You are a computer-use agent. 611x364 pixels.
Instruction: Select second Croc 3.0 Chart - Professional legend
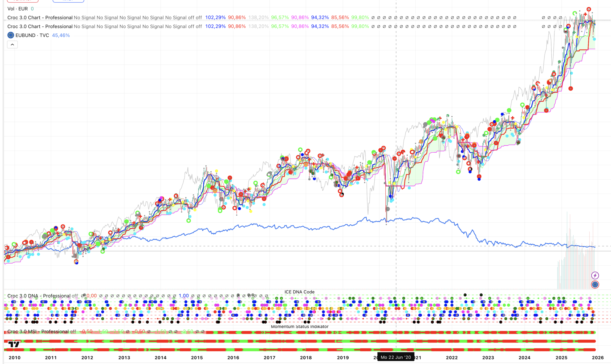coord(40,27)
